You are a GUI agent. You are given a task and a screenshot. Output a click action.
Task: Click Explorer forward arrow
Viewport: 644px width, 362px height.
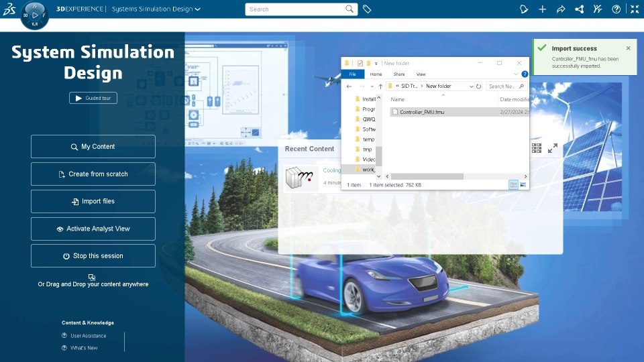coord(362,86)
